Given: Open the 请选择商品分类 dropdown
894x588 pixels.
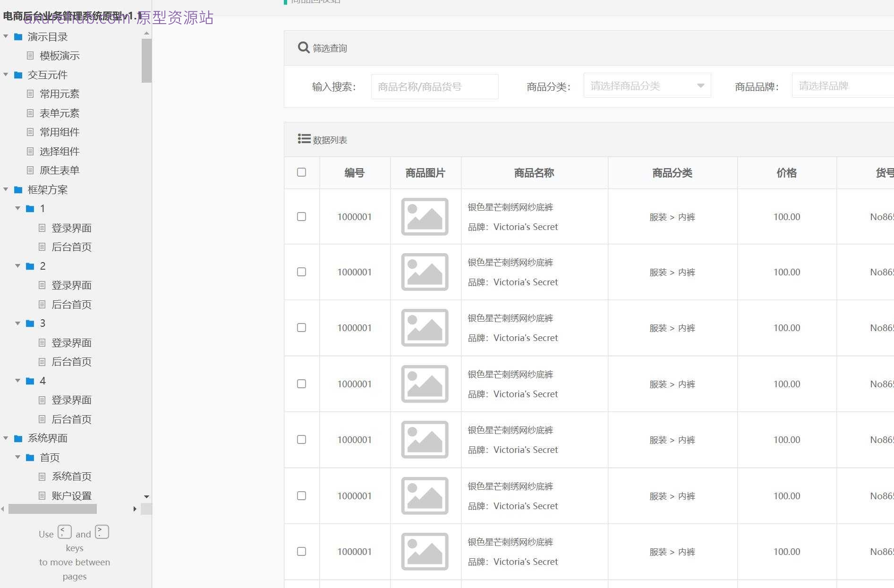Looking at the screenshot, I should (x=647, y=85).
